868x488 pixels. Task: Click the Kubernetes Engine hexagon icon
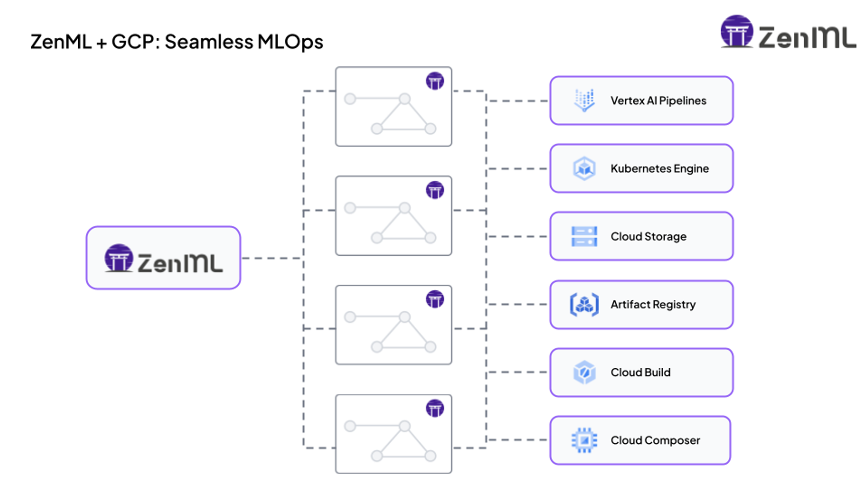(x=585, y=168)
